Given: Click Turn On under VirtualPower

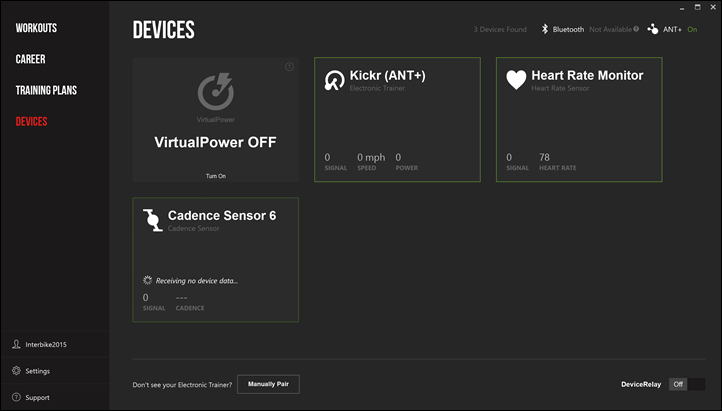Looking at the screenshot, I should (215, 176).
